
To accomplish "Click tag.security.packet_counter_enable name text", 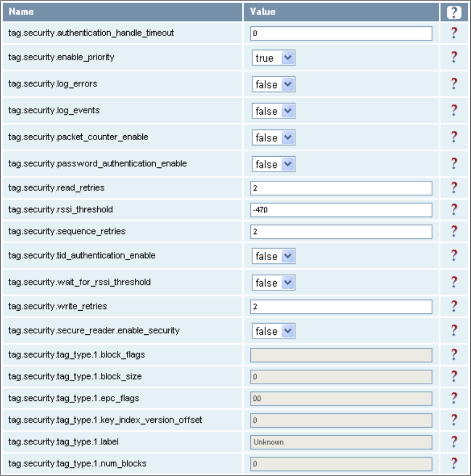I will coord(78,137).
